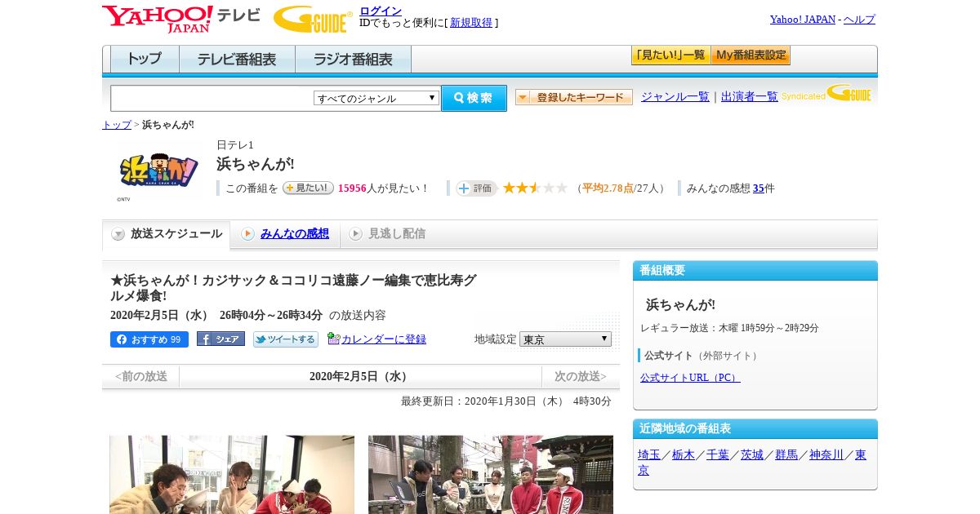
Task: Open the 東京 regional listing link
Action: 861,455
